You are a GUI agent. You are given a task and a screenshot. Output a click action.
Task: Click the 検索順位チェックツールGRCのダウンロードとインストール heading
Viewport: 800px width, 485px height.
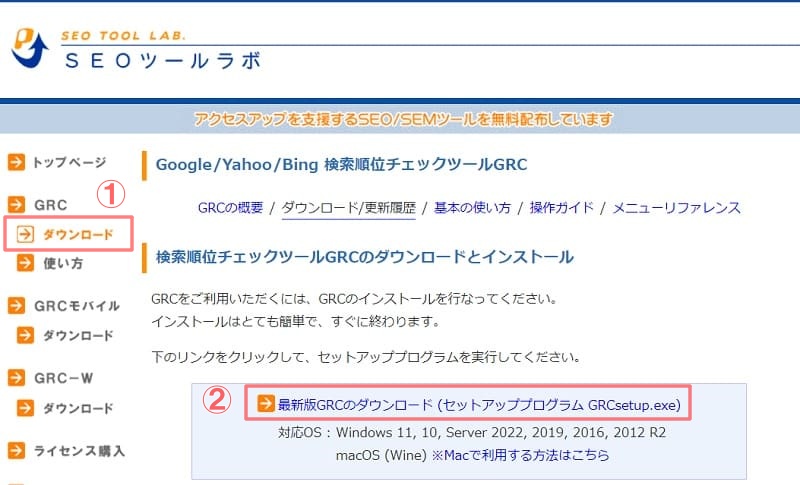point(365,257)
